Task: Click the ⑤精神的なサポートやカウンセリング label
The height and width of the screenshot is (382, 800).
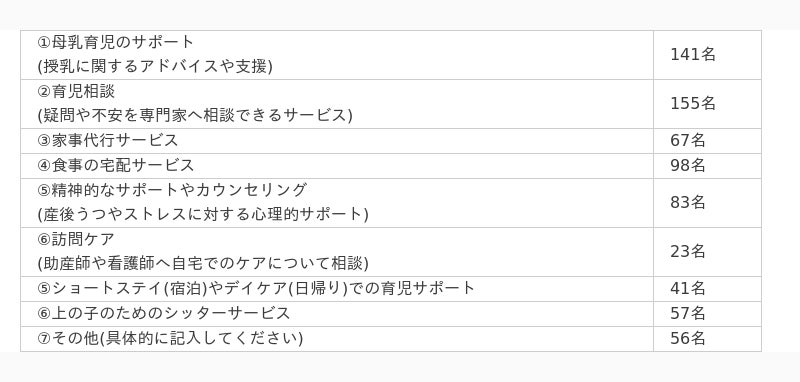Action: pyautogui.click(x=172, y=190)
